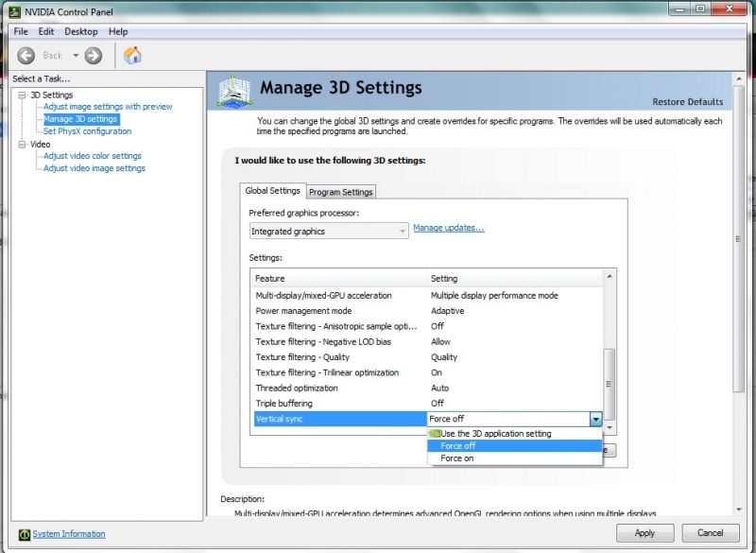Open the Vertical sync dropdown arrow
Viewport: 756px width, 553px height.
click(x=595, y=419)
